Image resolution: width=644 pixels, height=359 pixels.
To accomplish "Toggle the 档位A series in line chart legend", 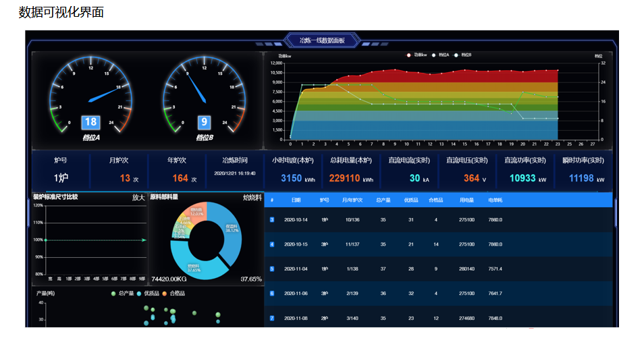I will click(440, 55).
